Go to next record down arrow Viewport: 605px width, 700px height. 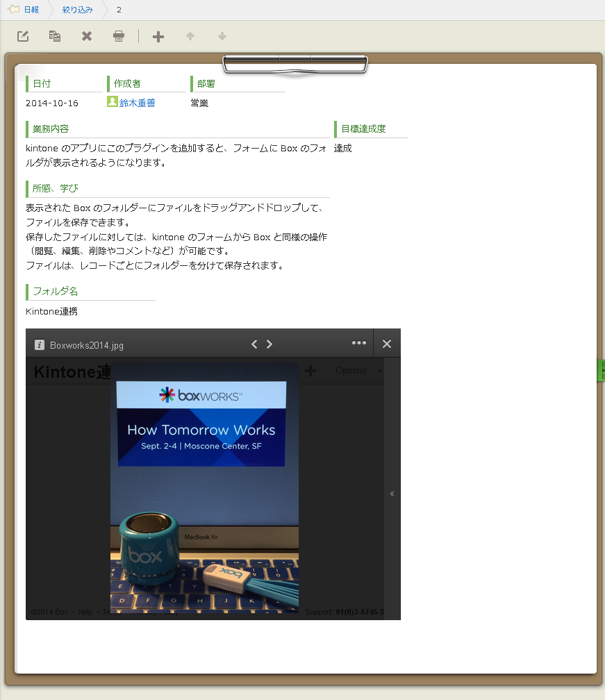click(x=222, y=36)
